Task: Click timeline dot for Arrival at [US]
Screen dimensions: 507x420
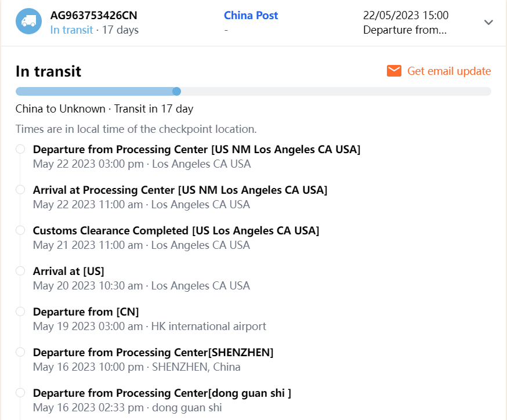Action: coord(20,271)
